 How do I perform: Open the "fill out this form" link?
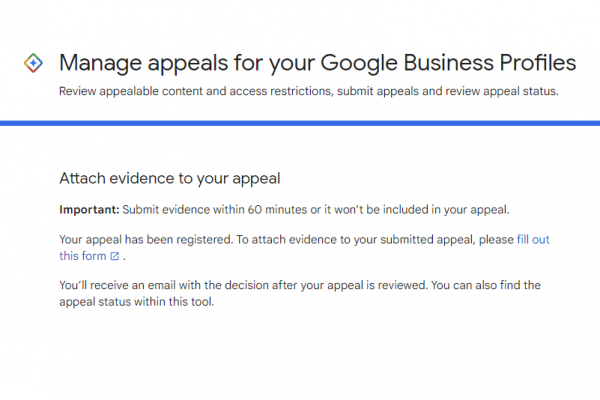(x=532, y=241)
